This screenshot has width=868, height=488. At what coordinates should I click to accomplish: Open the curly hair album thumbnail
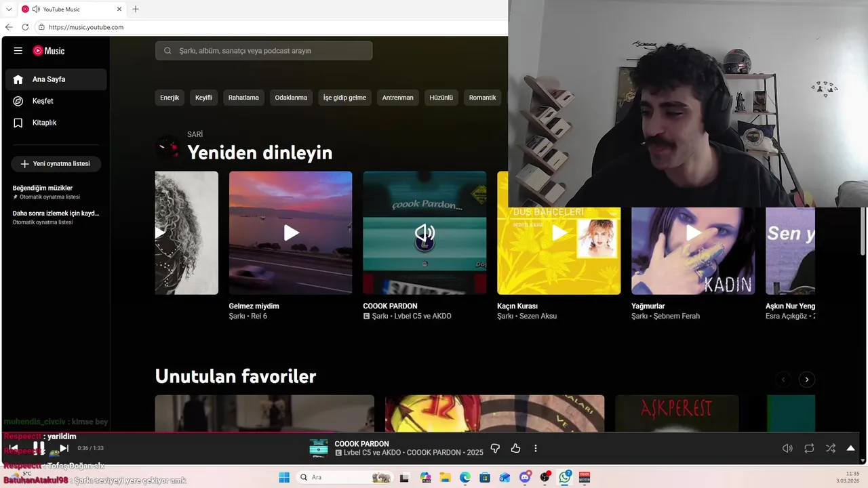point(186,232)
